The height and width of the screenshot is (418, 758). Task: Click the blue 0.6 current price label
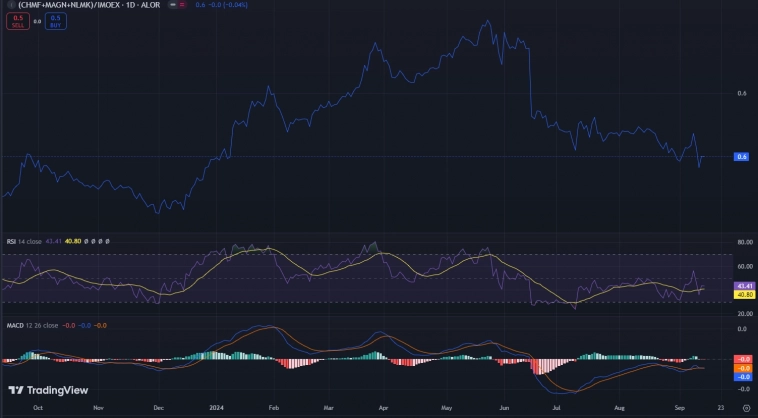click(x=742, y=157)
